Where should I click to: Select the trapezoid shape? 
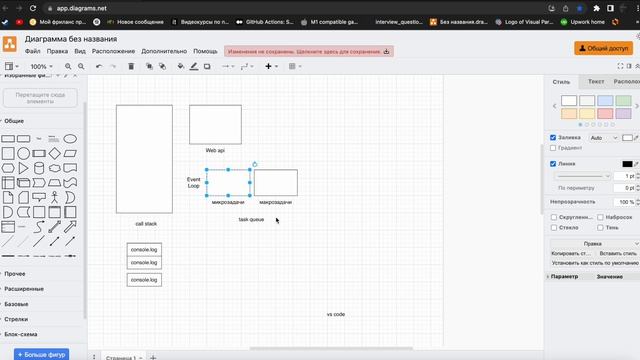click(54, 183)
